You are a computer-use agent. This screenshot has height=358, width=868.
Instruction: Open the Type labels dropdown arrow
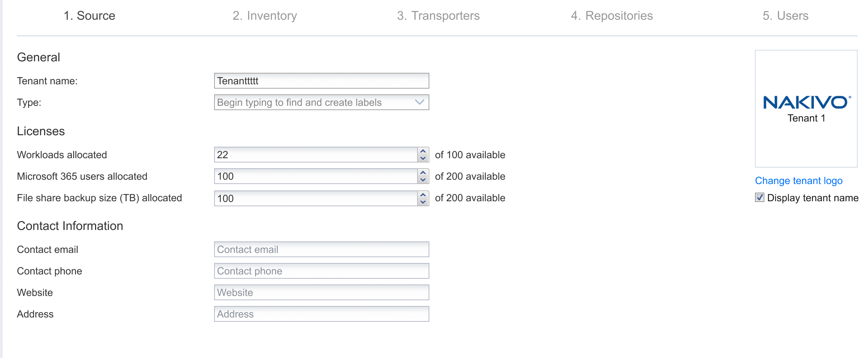pos(419,102)
